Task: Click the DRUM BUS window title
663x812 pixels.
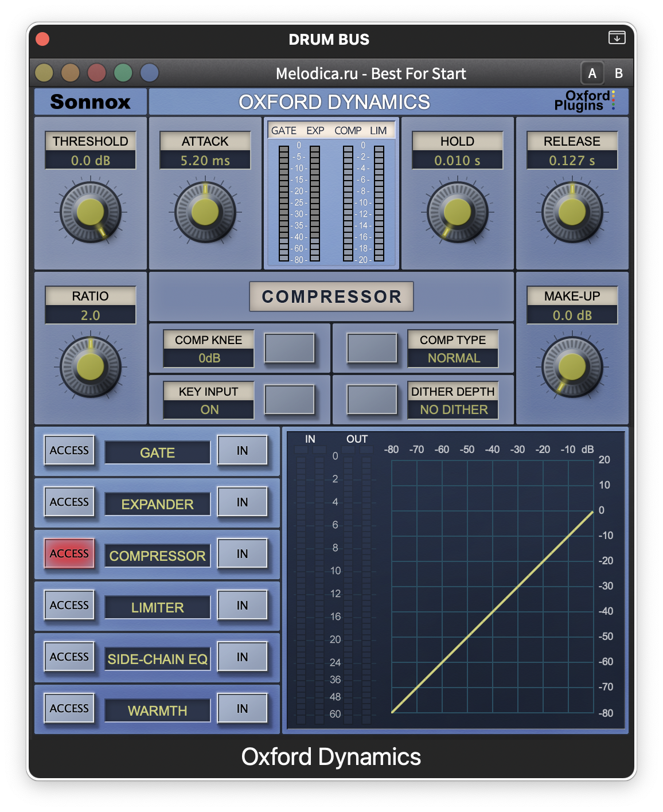Action: coord(329,40)
